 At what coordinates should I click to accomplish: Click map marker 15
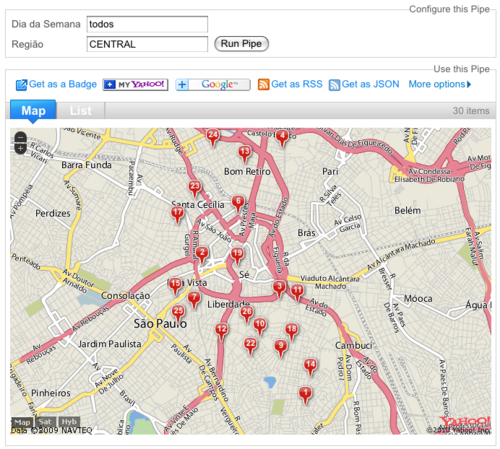[x=175, y=284]
